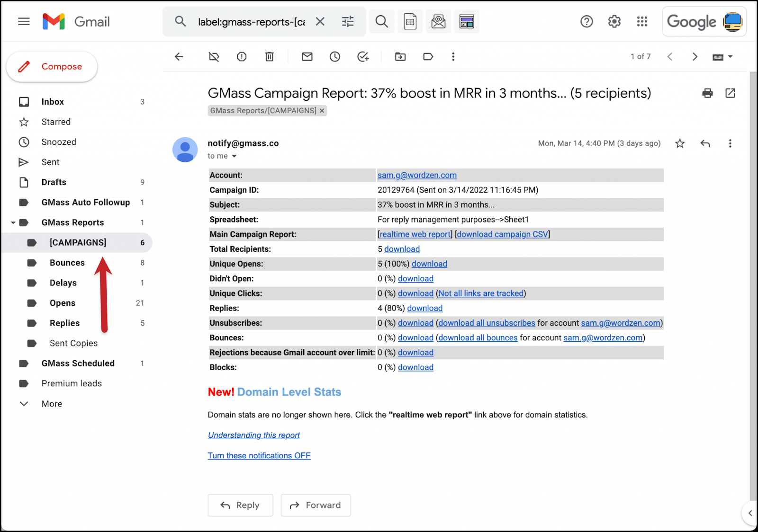Open Google apps grid
The width and height of the screenshot is (758, 532).
642,21
